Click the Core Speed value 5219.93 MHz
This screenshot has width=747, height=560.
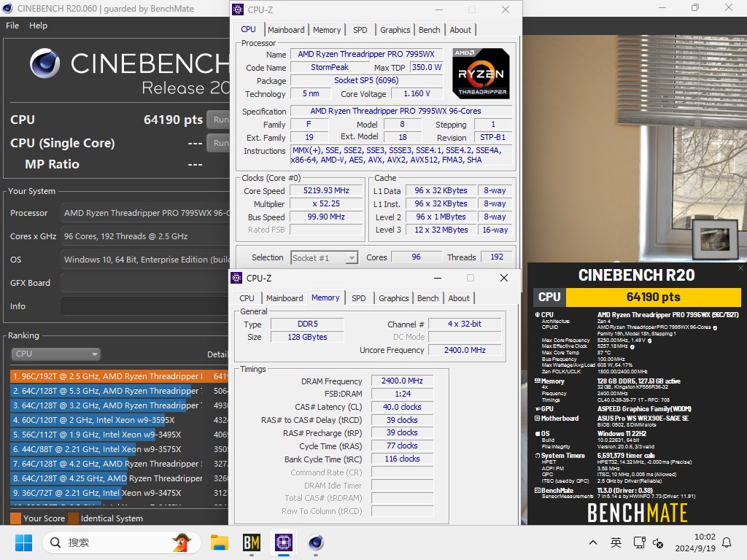326,190
